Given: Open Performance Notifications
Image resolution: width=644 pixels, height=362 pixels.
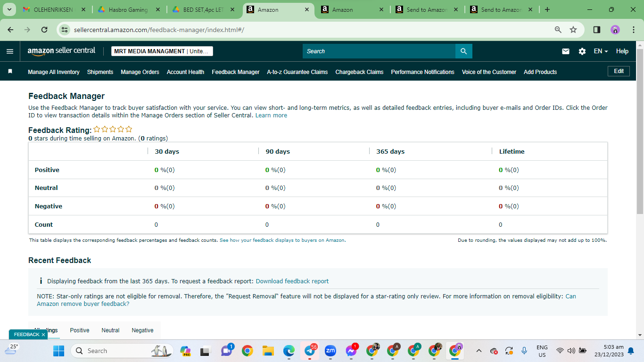Looking at the screenshot, I should click(422, 72).
